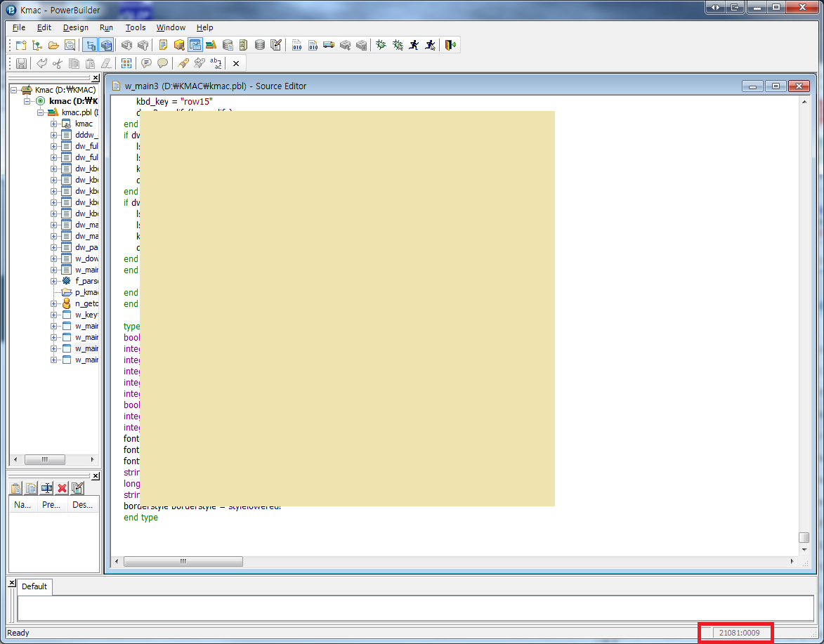This screenshot has width=824, height=644.
Task: Click the Exit door icon
Action: [x=450, y=45]
